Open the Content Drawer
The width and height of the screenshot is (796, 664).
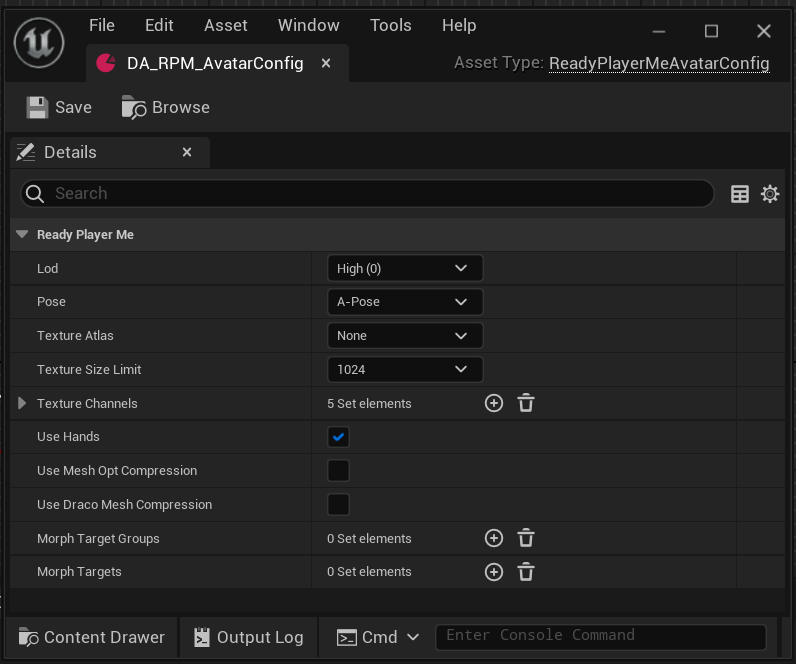click(x=92, y=638)
